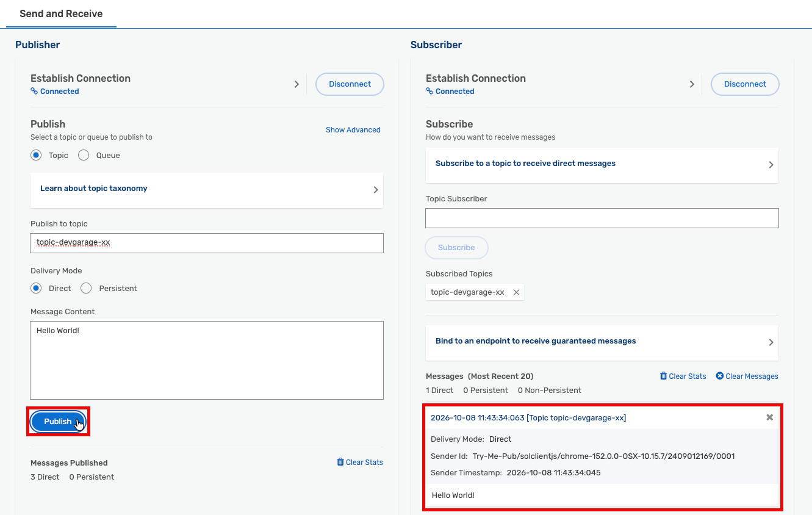Expand Bind to an endpoint section
This screenshot has width=812, height=515.
(x=602, y=342)
